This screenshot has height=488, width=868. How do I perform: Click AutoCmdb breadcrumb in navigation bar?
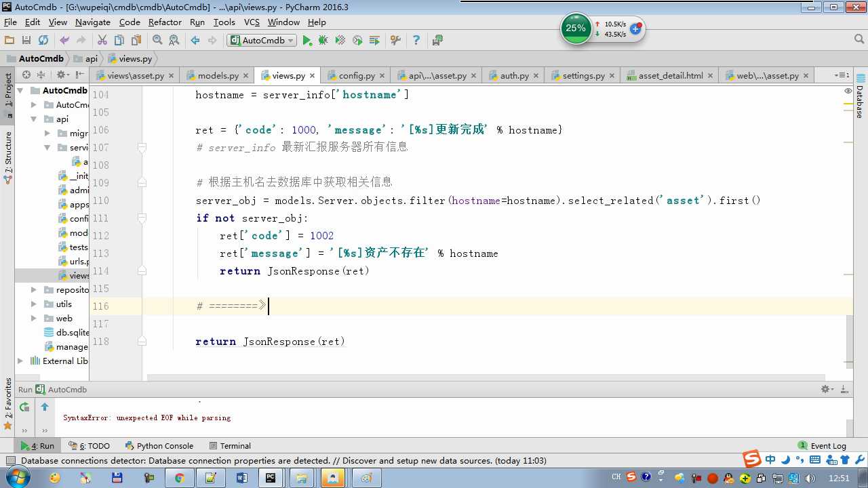point(35,58)
